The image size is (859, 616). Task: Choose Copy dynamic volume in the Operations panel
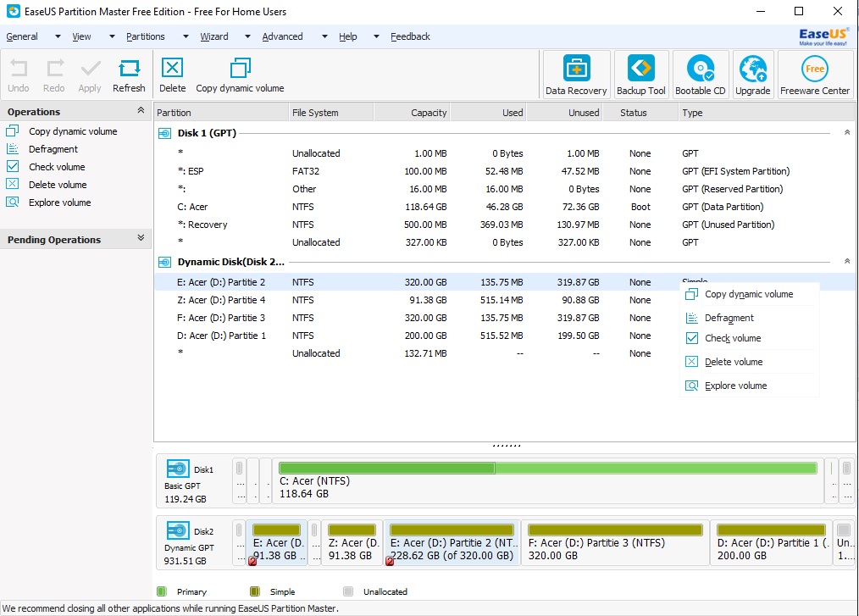[73, 131]
